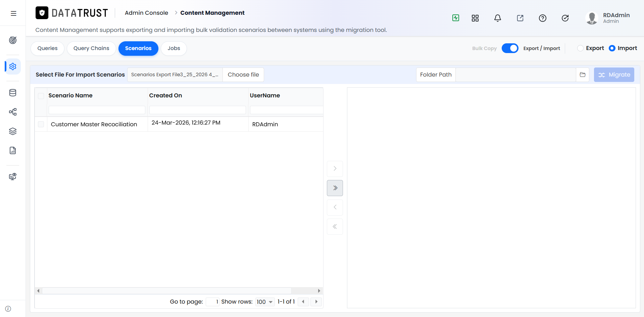Click the info icon in the sidebar bottom
This screenshot has height=317, width=644.
coord(8,309)
